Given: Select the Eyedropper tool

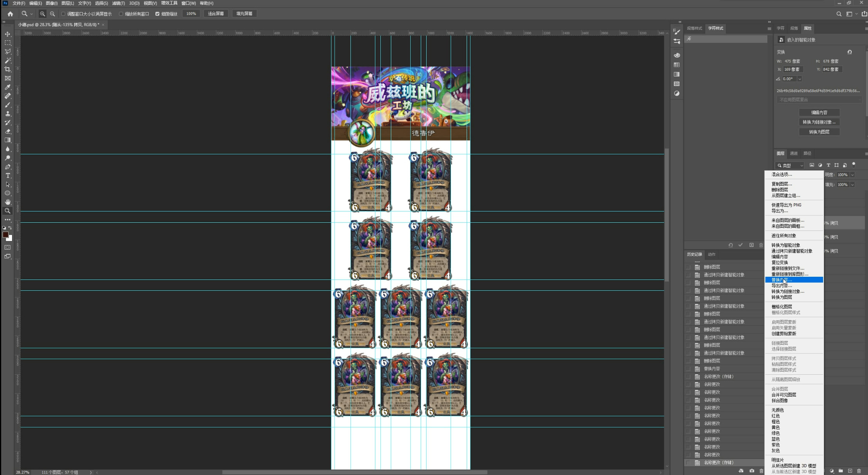Looking at the screenshot, I should (7, 87).
